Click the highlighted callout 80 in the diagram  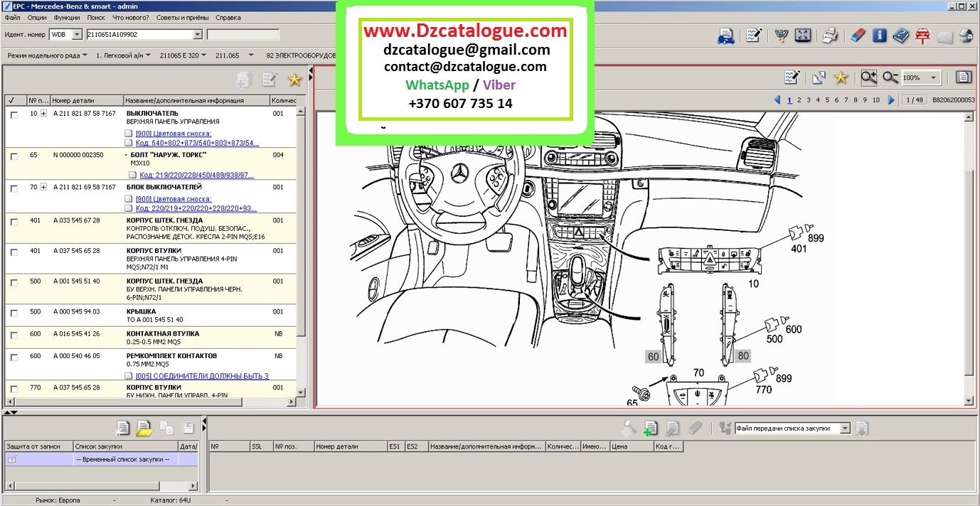tap(743, 355)
